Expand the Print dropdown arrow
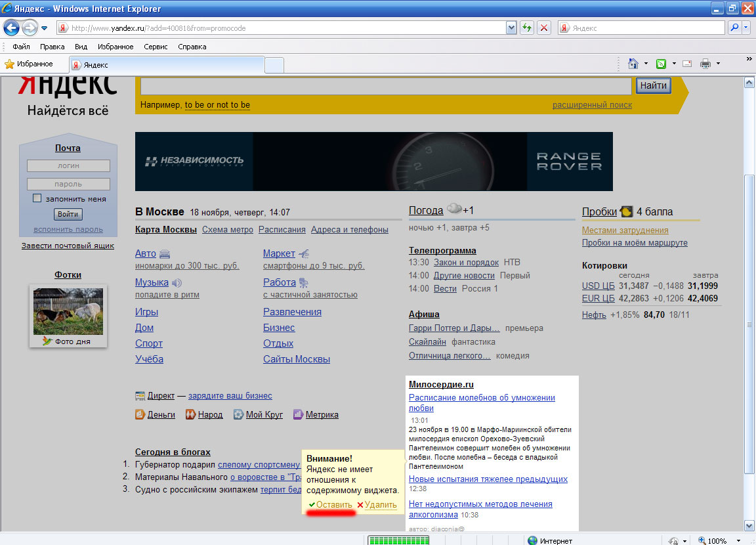This screenshot has height=545, width=756. 718,64
